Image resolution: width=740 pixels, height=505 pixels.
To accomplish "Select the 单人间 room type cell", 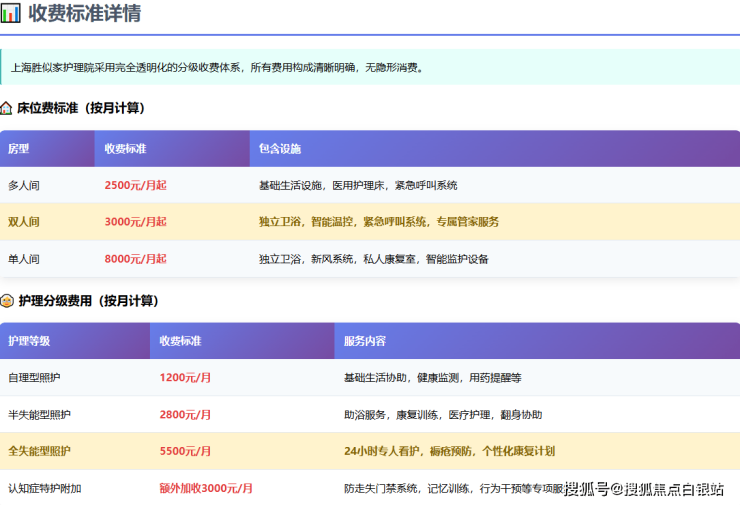I will pos(24,259).
